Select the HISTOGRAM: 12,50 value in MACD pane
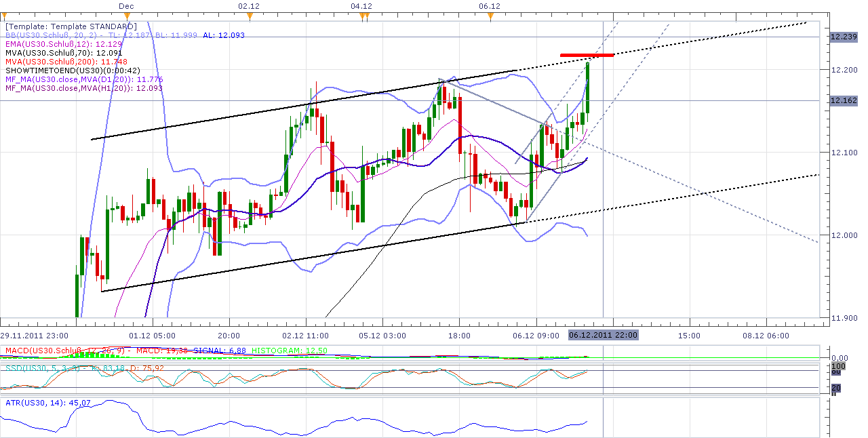The width and height of the screenshot is (868, 438). [x=287, y=350]
